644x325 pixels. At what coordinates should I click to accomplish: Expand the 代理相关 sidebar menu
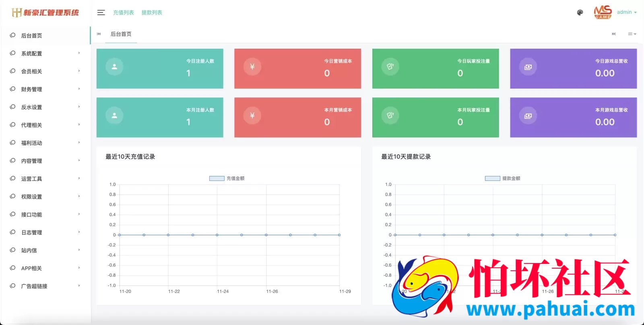click(45, 125)
